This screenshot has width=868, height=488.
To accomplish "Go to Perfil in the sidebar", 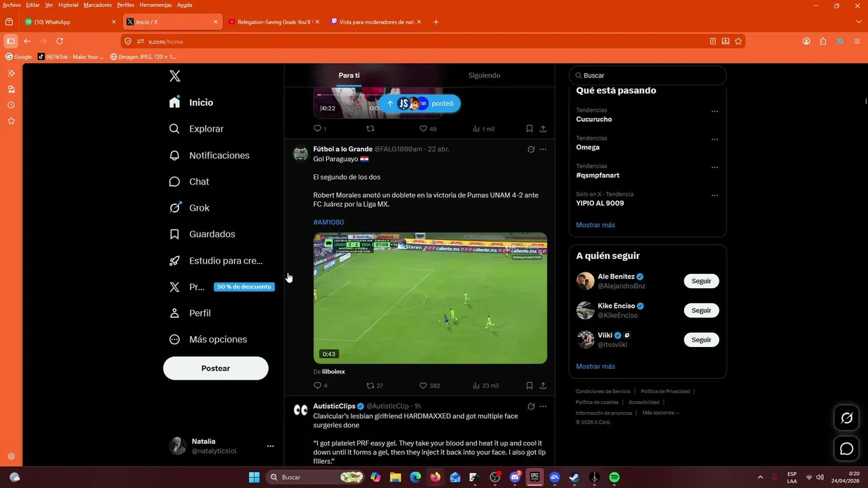I will (190, 313).
